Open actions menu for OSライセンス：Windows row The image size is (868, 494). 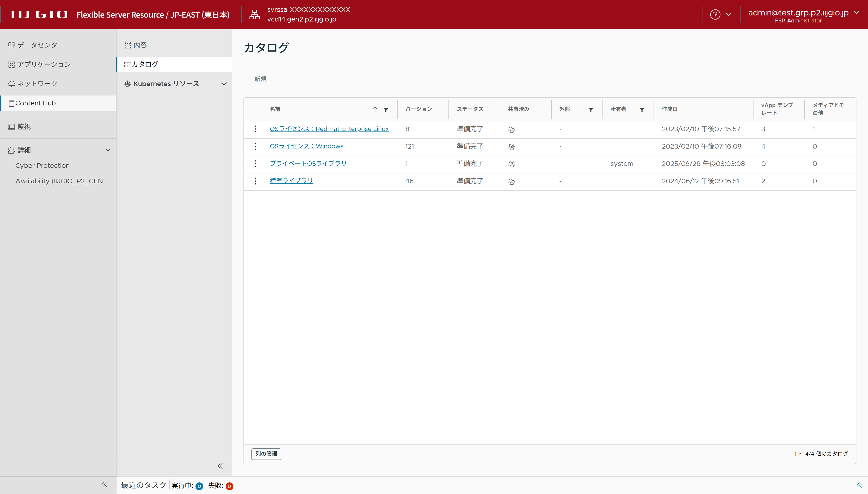pos(255,147)
